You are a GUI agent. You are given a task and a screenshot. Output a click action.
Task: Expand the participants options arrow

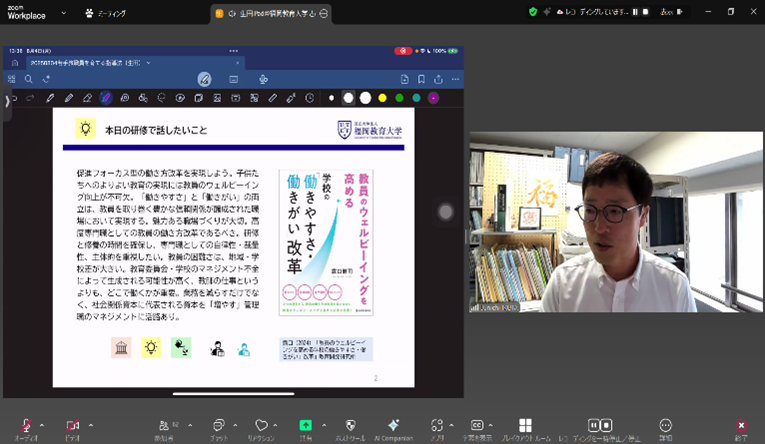tap(190, 425)
